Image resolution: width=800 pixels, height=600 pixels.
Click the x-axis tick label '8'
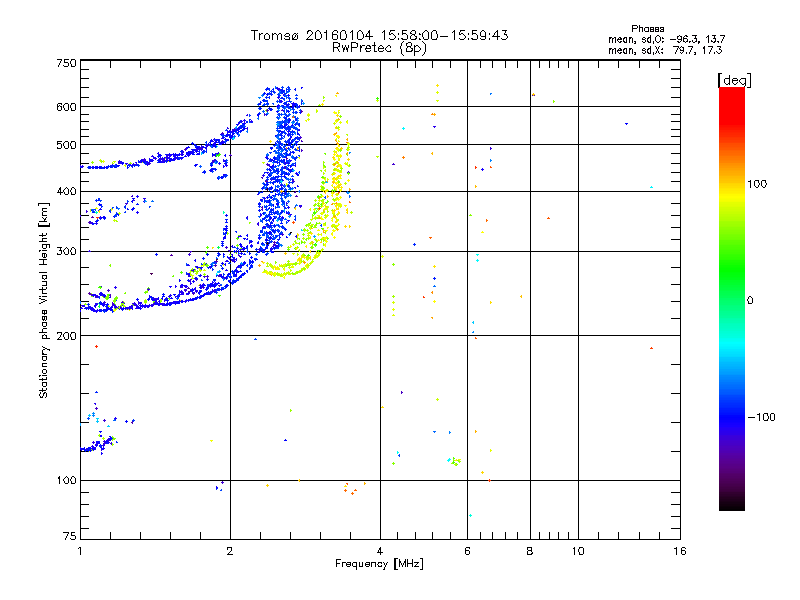tap(530, 551)
